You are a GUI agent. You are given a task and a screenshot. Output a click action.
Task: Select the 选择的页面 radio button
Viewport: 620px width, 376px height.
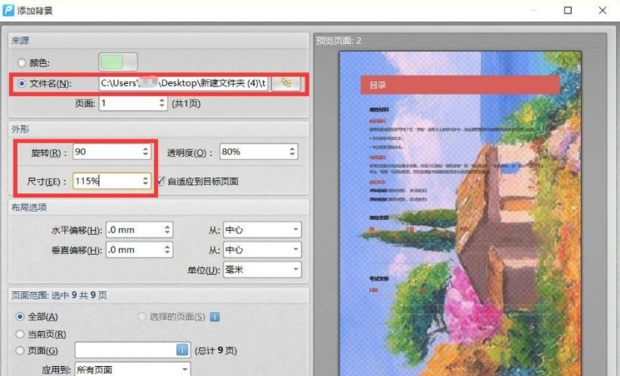pos(142,317)
